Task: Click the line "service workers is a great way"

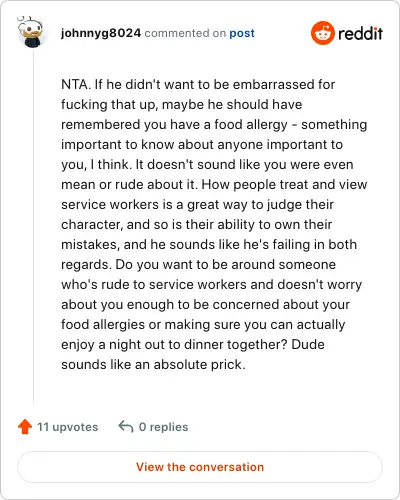Action: click(x=197, y=204)
